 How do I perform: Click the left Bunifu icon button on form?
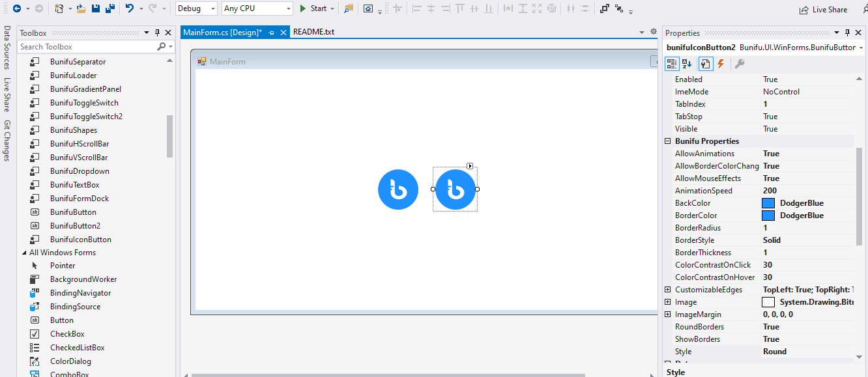tap(398, 189)
